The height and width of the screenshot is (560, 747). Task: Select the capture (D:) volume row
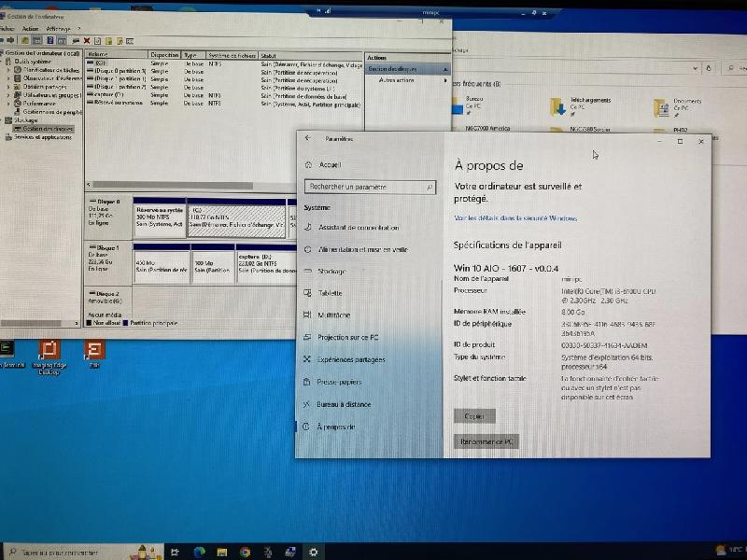pos(224,95)
